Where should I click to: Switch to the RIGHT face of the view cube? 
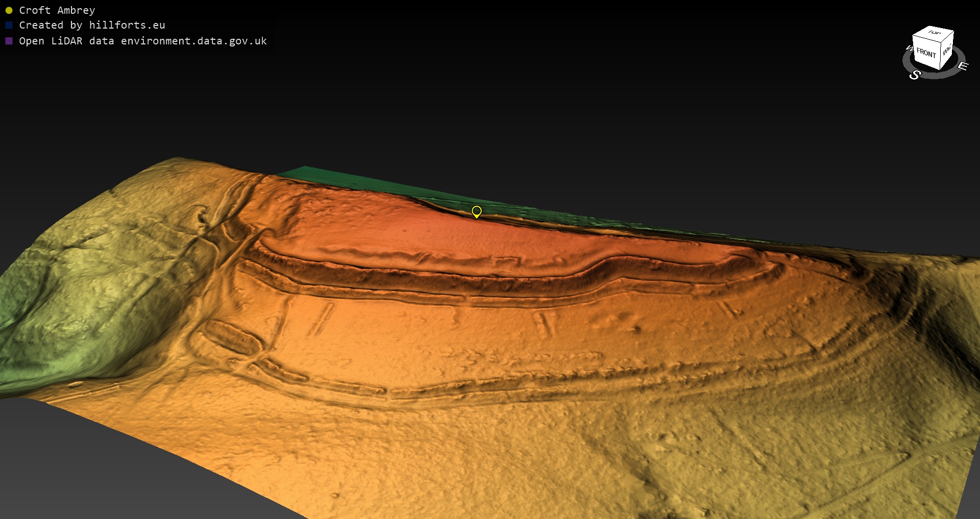(x=947, y=51)
